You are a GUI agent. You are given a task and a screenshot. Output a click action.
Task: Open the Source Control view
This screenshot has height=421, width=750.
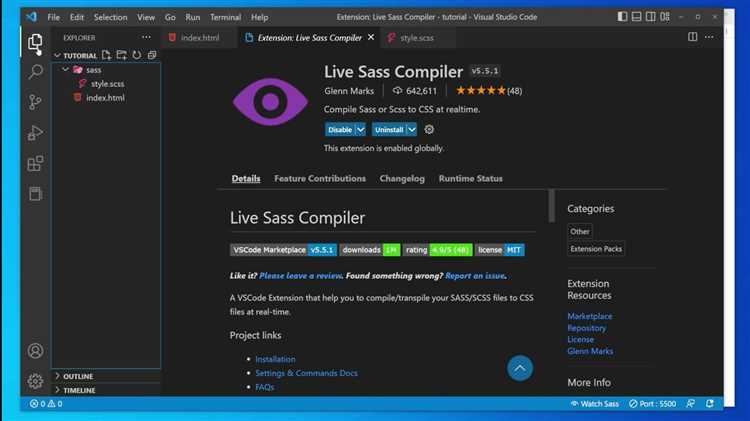tap(35, 102)
